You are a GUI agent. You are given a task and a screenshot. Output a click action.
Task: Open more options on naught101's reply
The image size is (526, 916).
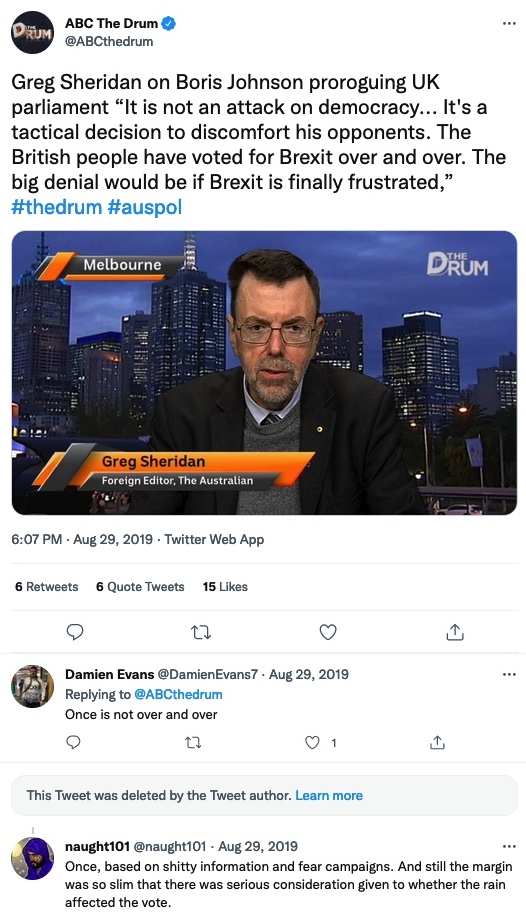click(509, 846)
